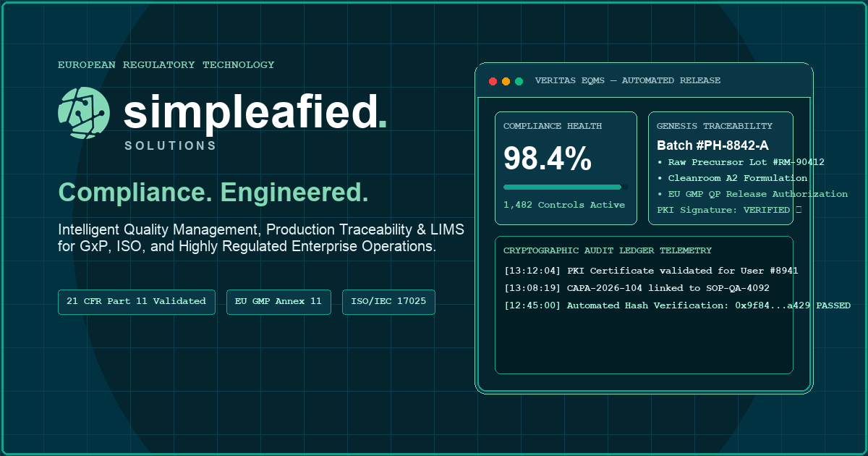Click EUROPEAN REGULATORY TECHNOLOGY tagline

tap(166, 65)
